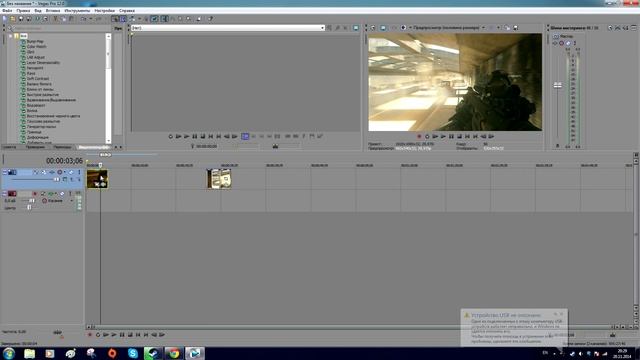Select LAB Adjust effect in the list
The width and height of the screenshot is (640, 360).
click(36, 58)
